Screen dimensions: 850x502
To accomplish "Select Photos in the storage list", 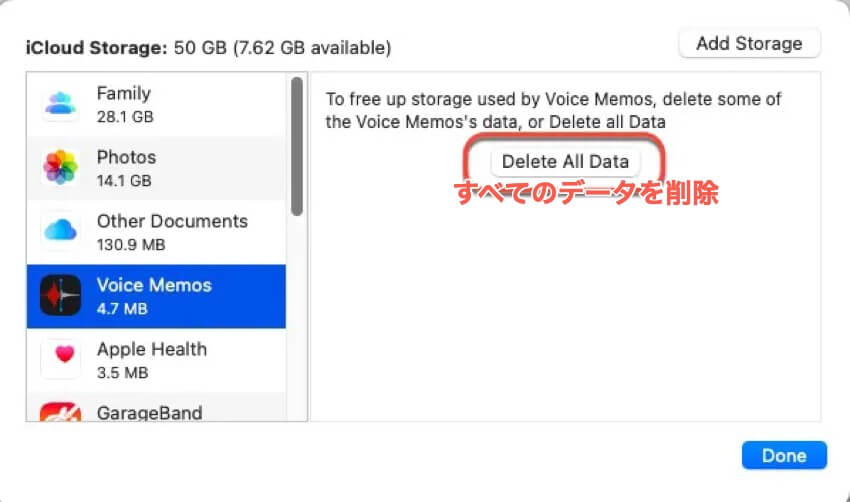I will coord(156,168).
